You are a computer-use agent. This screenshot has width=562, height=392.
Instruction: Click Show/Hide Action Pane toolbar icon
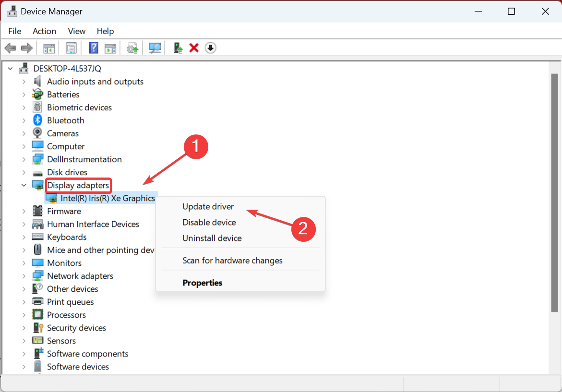tap(110, 48)
